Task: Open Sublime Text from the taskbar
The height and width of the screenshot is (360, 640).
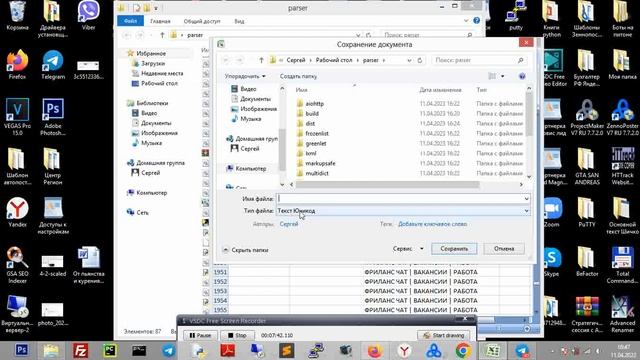Action: (x=287, y=351)
